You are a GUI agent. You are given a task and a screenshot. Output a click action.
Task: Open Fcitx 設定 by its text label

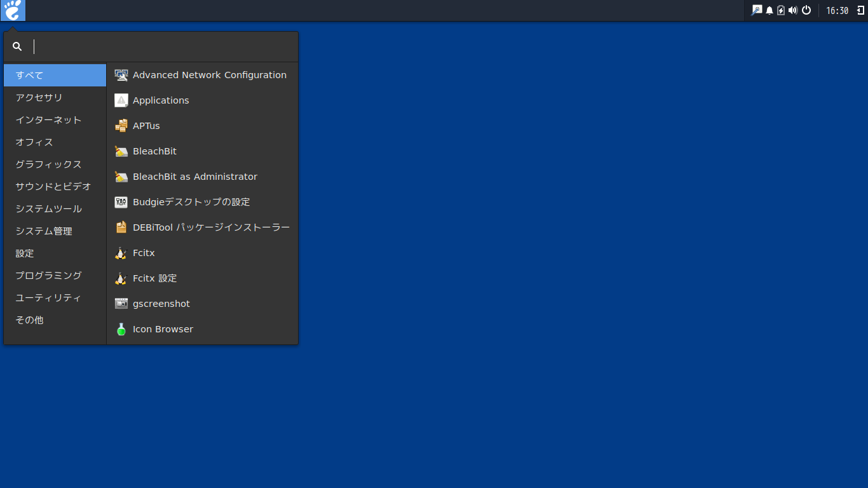pyautogui.click(x=154, y=278)
